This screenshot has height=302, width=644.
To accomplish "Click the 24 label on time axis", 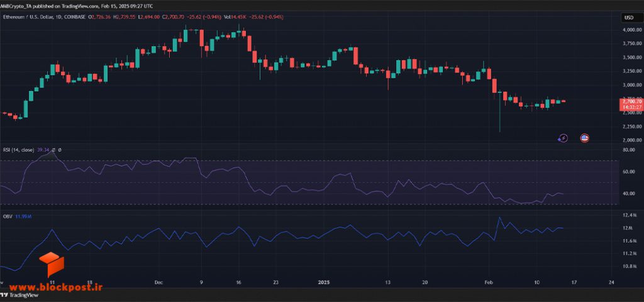I will click(611, 282).
